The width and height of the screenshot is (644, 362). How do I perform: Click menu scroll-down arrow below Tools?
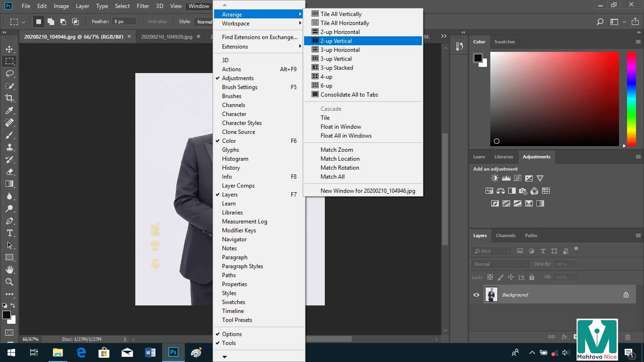click(224, 357)
